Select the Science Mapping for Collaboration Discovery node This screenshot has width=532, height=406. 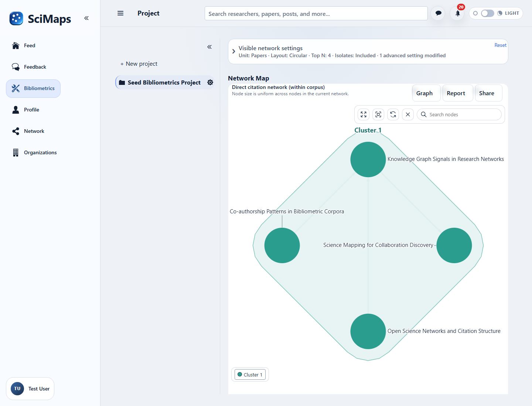pyautogui.click(x=454, y=245)
